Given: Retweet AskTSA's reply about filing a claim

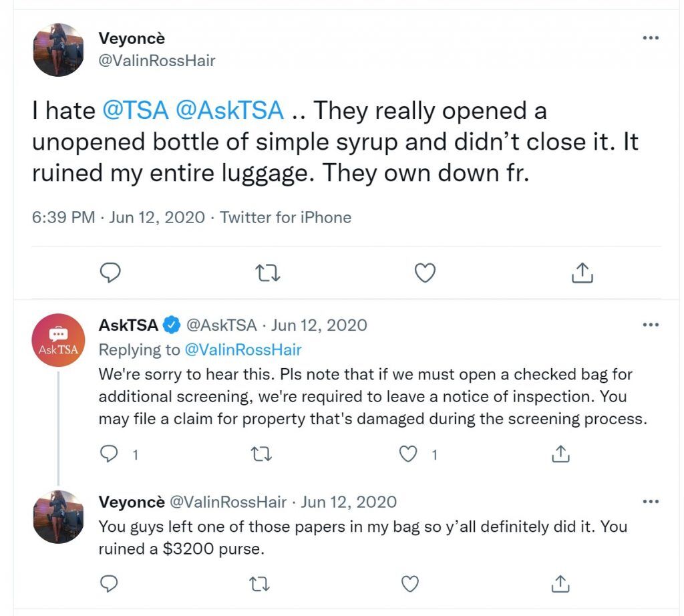Looking at the screenshot, I should (262, 454).
